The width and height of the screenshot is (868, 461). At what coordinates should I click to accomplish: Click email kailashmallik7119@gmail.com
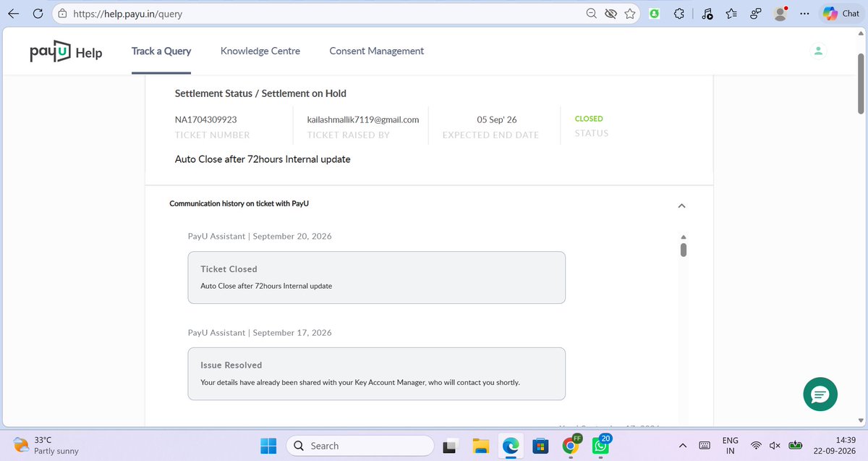363,119
